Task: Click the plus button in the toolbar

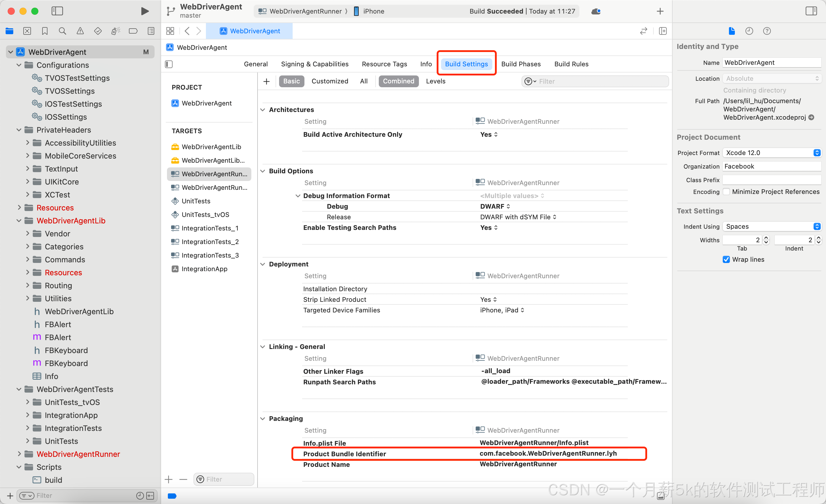Action: (x=660, y=11)
